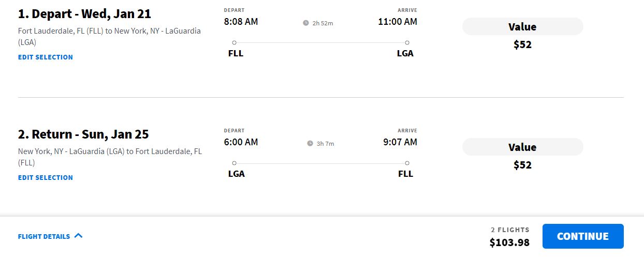644x259 pixels.
Task: Click the 8:08 AM departure time
Action: click(x=241, y=22)
